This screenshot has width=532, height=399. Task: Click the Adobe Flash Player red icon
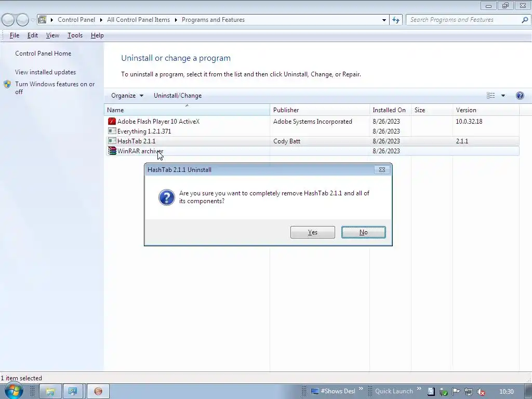coord(112,121)
